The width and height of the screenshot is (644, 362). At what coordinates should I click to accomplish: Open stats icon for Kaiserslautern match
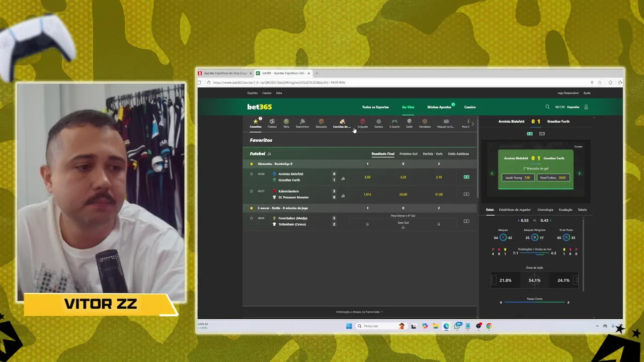(x=343, y=196)
